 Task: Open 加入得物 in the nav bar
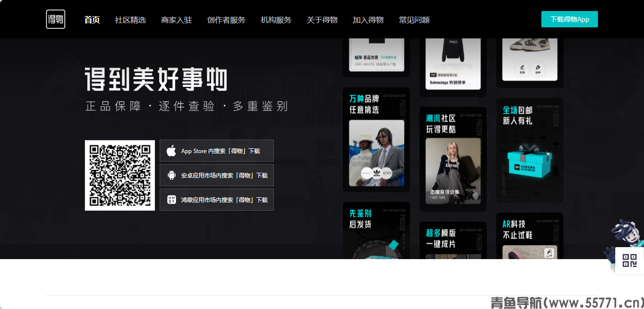(368, 20)
